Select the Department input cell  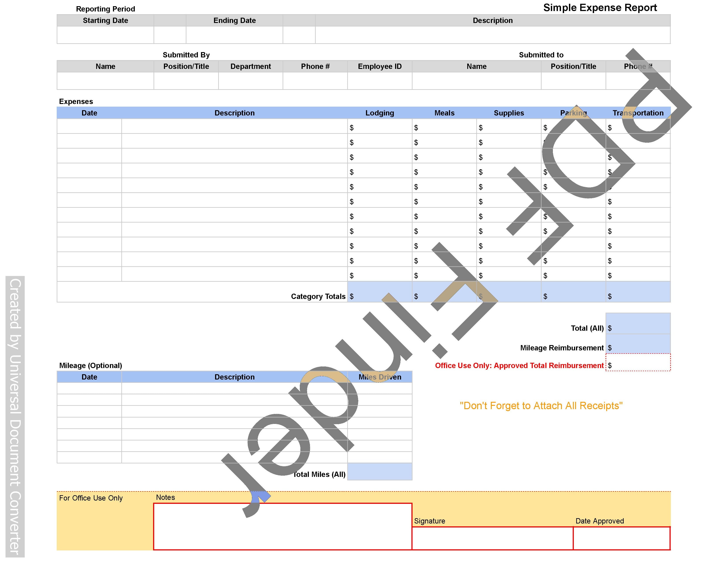(251, 80)
